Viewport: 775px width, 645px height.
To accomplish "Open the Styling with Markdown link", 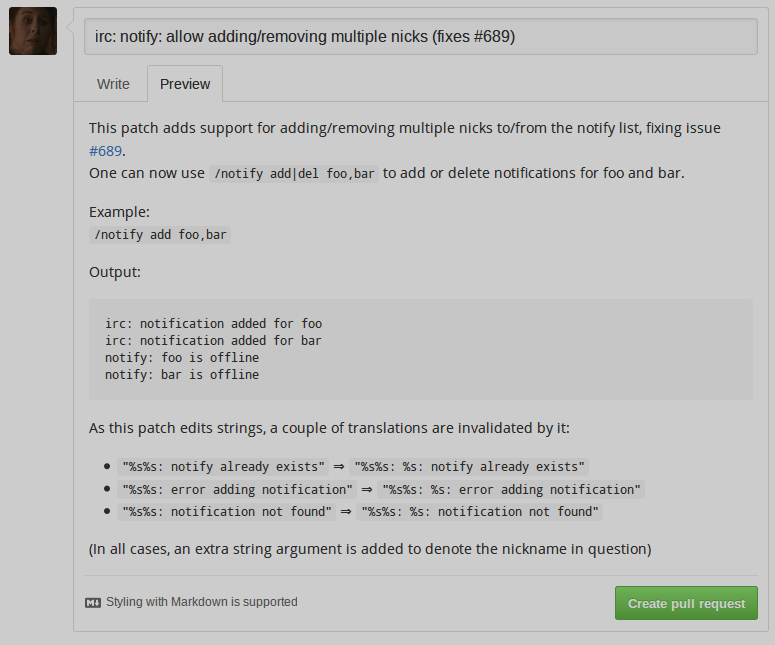I will click(x=201, y=602).
